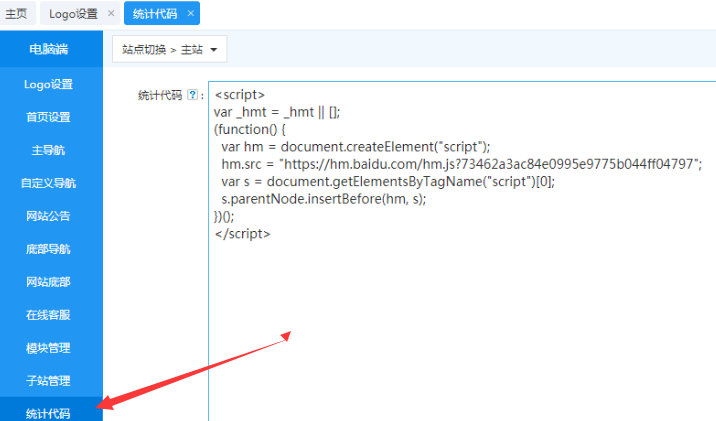Select the 统计代码 tab

pos(155,13)
